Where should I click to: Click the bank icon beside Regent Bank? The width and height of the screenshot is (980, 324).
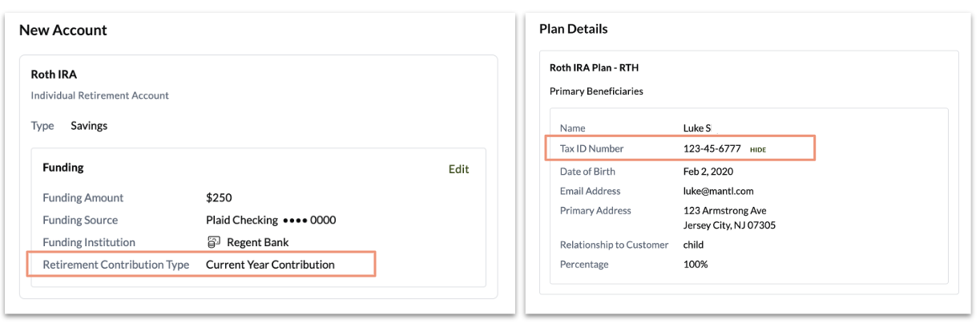click(x=213, y=242)
